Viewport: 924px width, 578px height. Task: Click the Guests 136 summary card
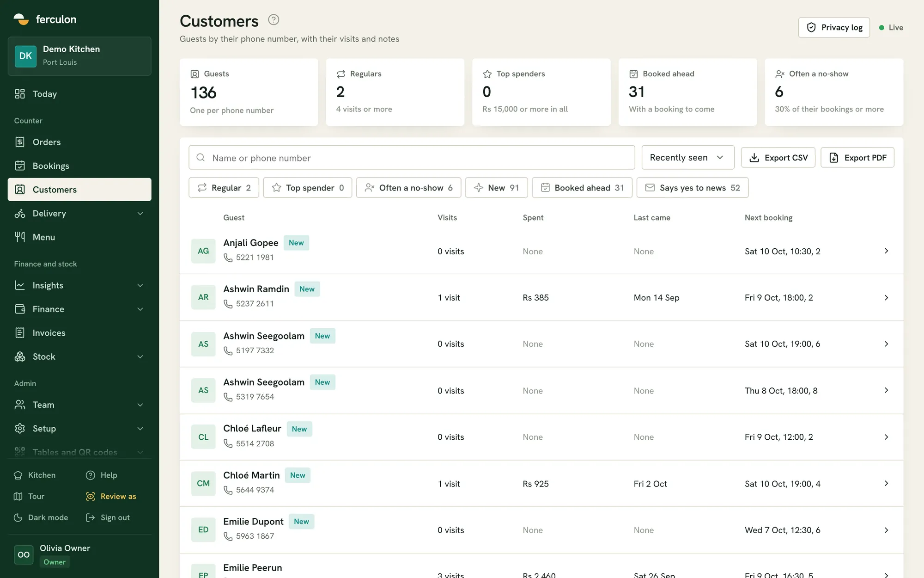[x=249, y=92]
